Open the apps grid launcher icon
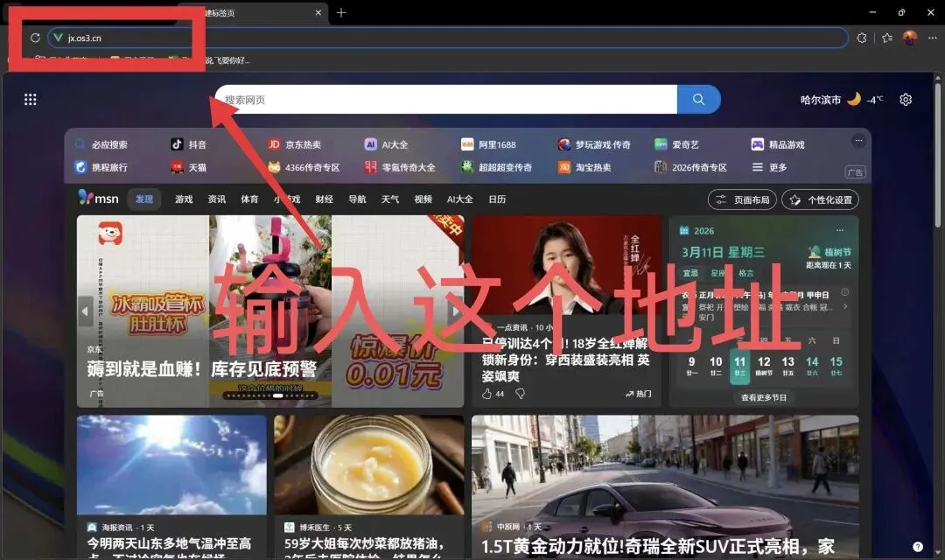 click(30, 100)
